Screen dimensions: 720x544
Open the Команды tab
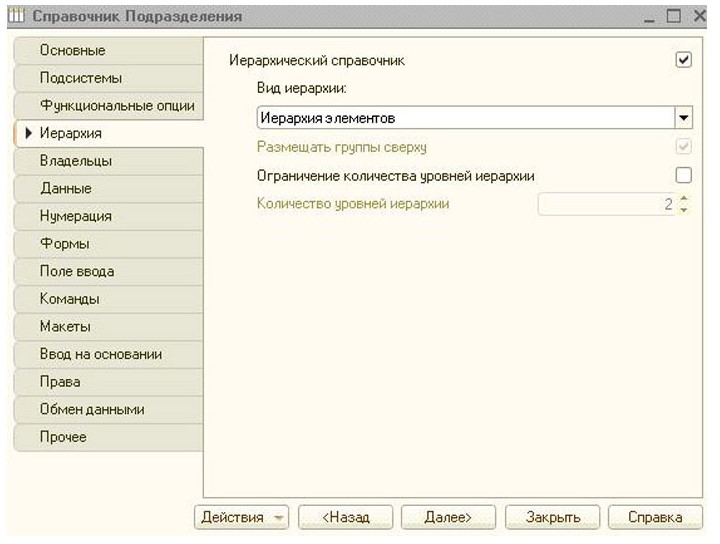70,299
